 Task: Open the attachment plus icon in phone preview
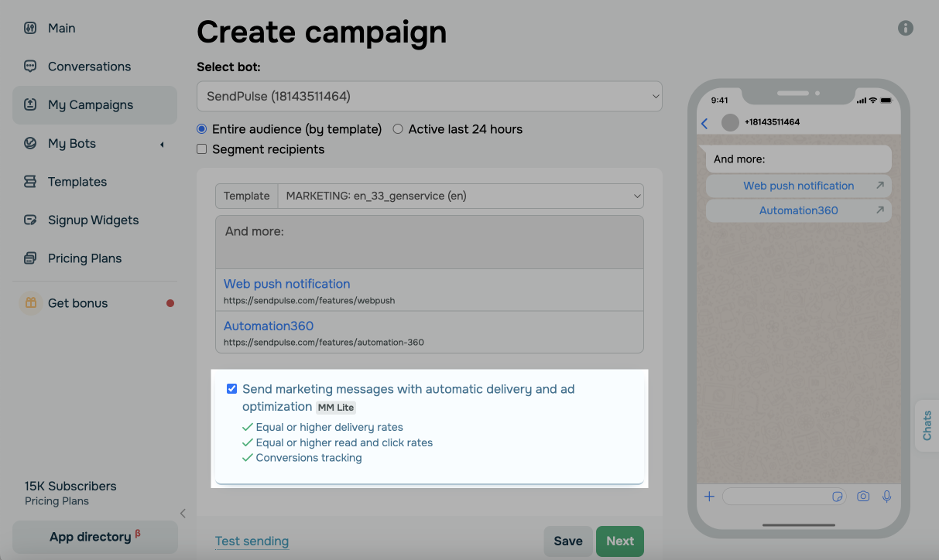(709, 497)
